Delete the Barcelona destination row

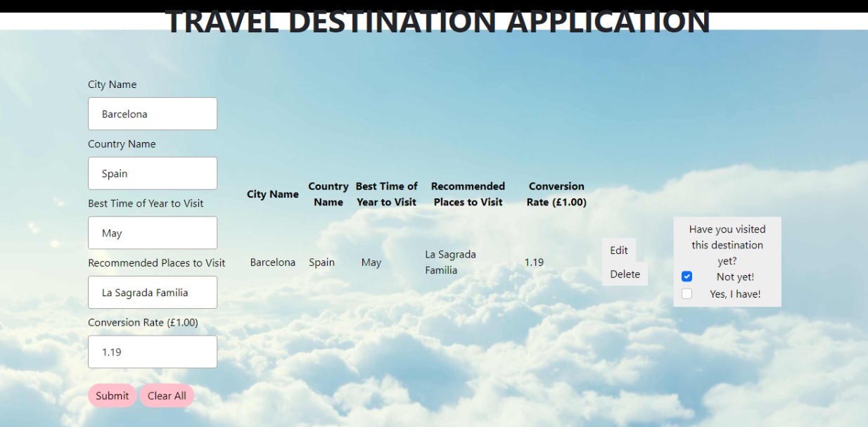pos(625,274)
